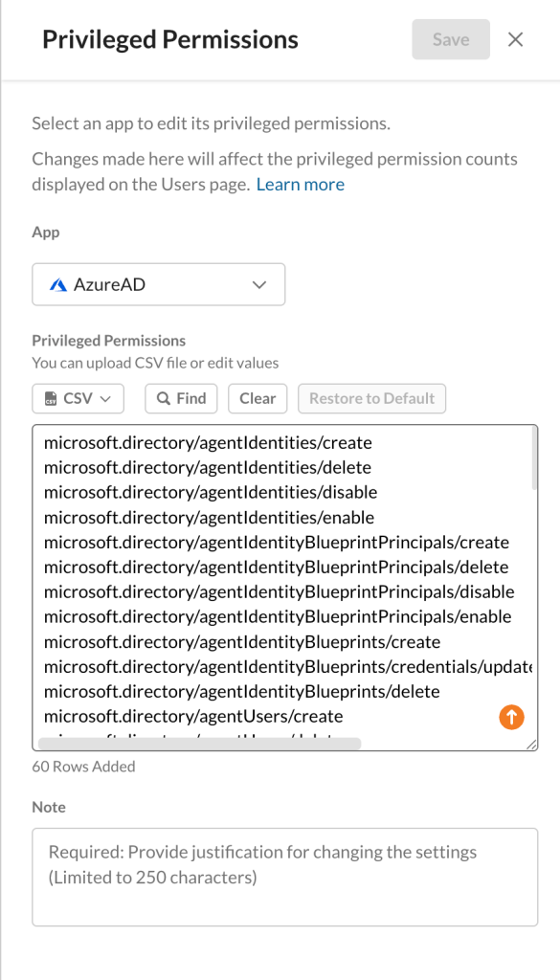Click the vertical scrollbar in permissions list

pos(534,460)
